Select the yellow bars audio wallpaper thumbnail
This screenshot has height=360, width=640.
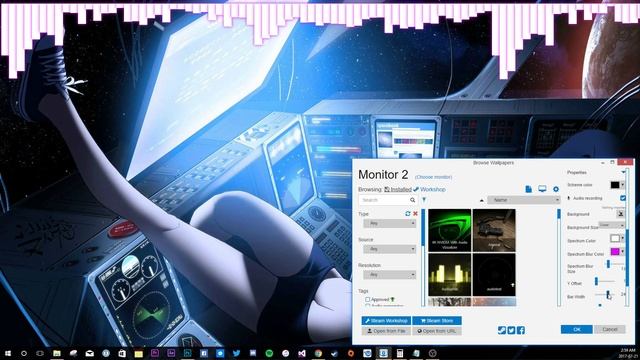(450, 275)
